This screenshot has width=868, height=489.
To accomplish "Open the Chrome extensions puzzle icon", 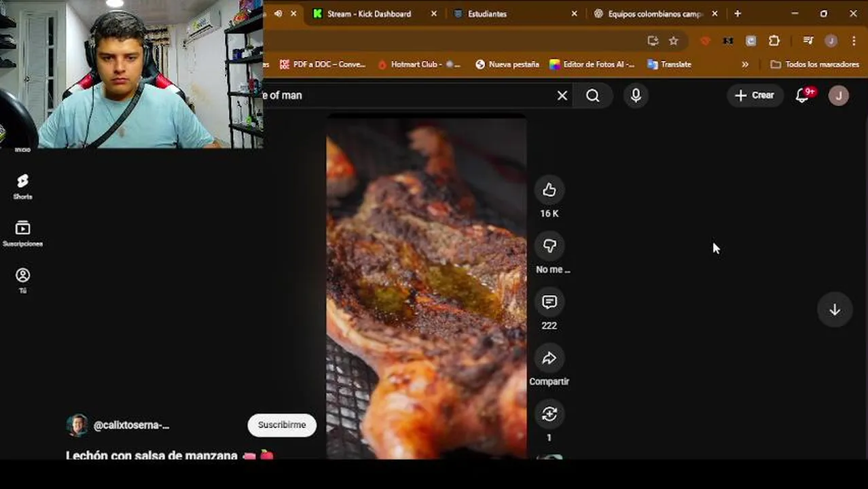I will 774,41.
